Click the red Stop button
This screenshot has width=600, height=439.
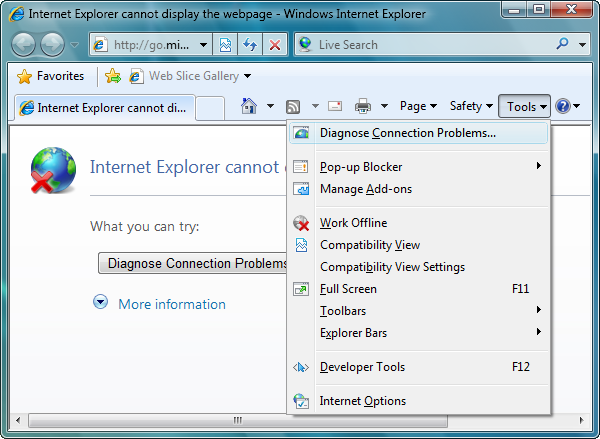[x=275, y=45]
